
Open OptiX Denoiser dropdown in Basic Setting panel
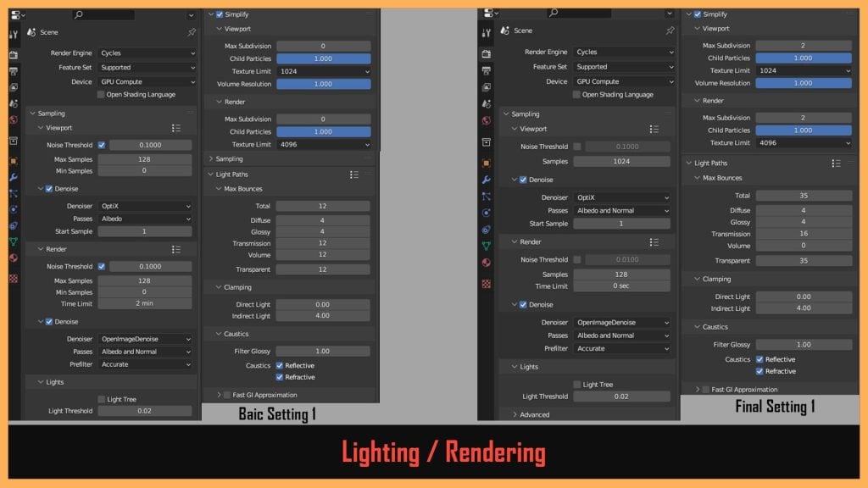tap(145, 206)
